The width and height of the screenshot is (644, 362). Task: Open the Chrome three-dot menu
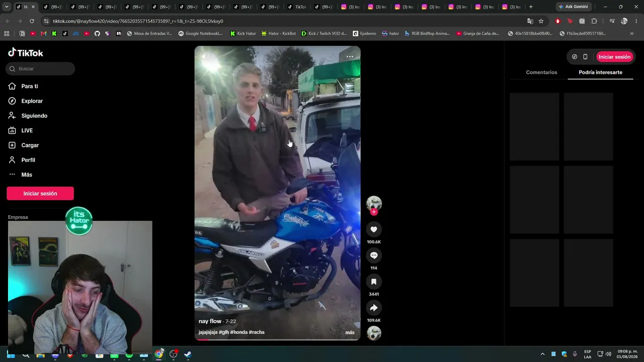(x=636, y=21)
